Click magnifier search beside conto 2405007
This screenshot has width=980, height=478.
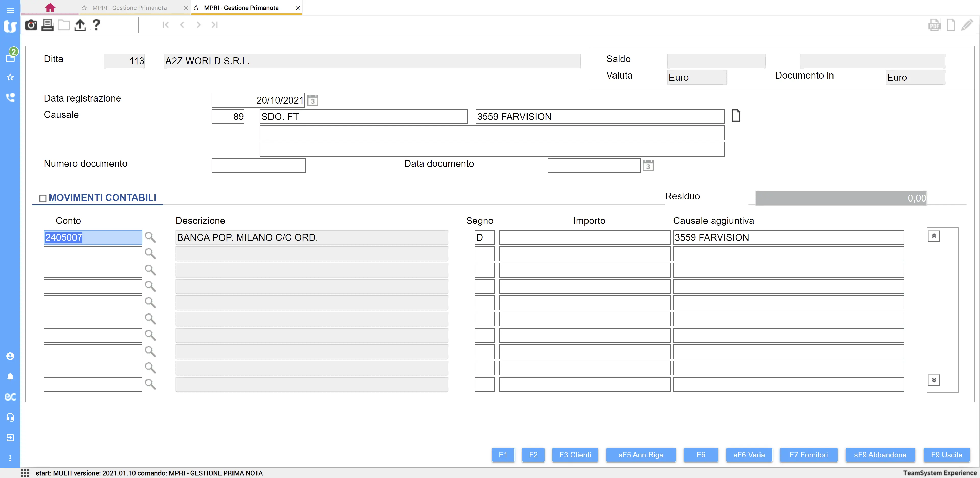point(150,237)
